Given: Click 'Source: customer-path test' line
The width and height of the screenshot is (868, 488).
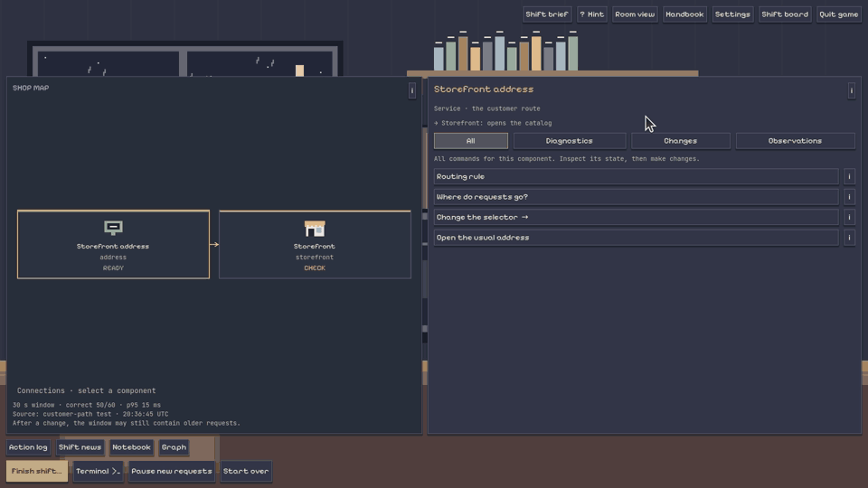Looking at the screenshot, I should (90, 414).
